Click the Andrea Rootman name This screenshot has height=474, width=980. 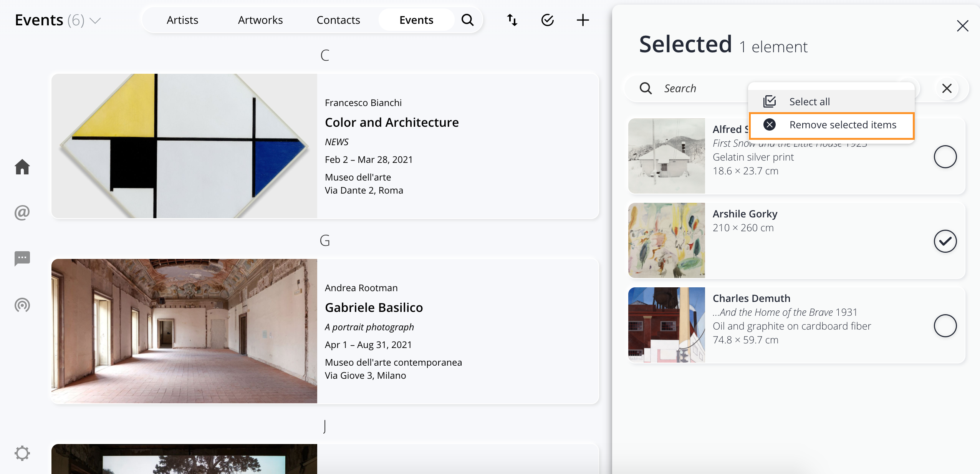(361, 288)
